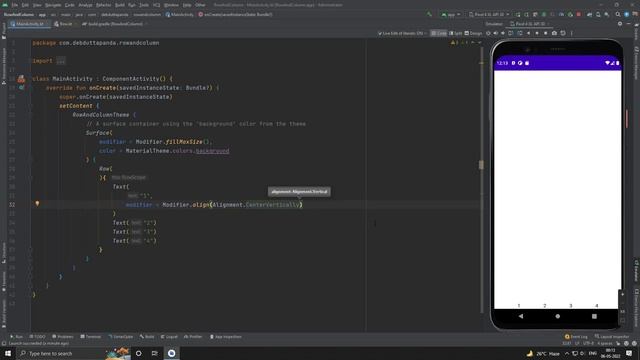Rotate emulator left icon
The height and width of the screenshot is (360, 640).
(x=511, y=33)
